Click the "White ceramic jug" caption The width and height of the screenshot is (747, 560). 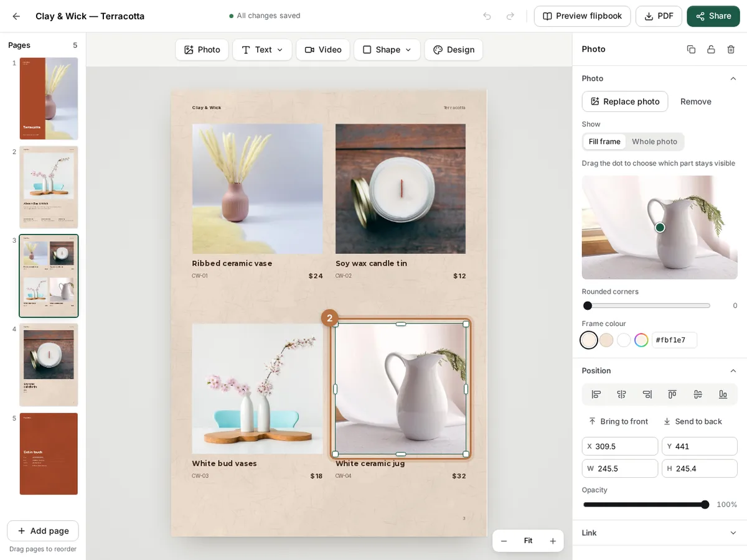pyautogui.click(x=370, y=464)
